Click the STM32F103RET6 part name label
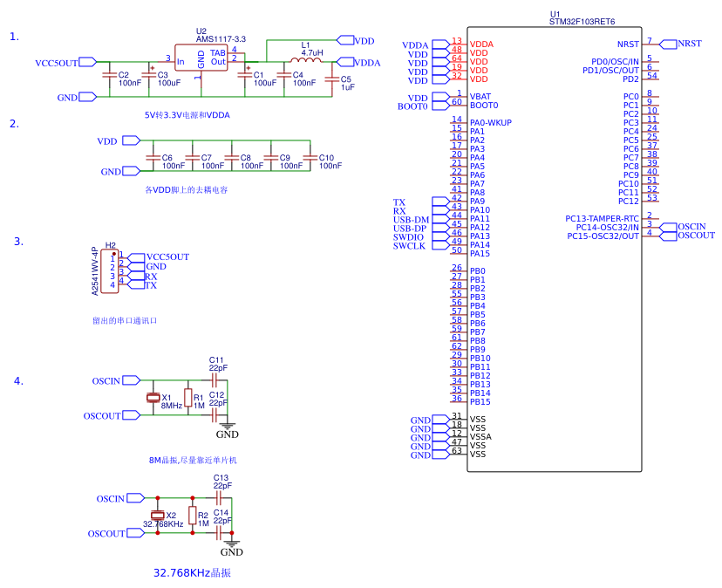Viewport: 722px width, 588px height. [582, 22]
